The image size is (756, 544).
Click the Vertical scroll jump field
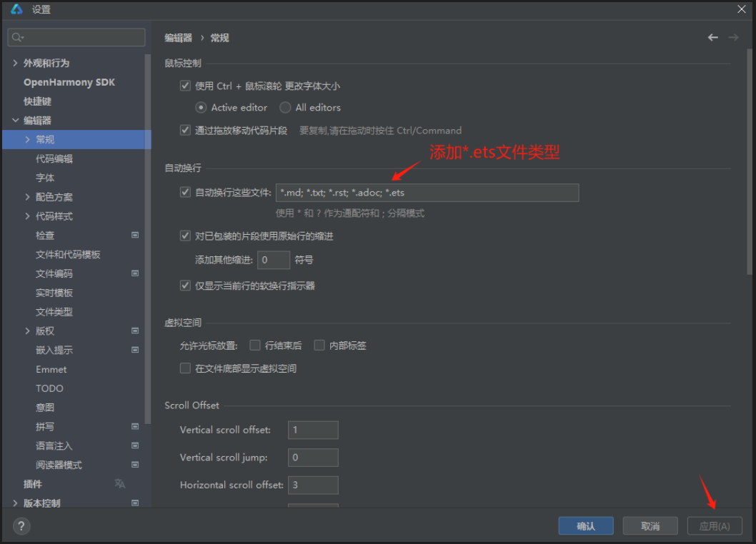pos(313,458)
